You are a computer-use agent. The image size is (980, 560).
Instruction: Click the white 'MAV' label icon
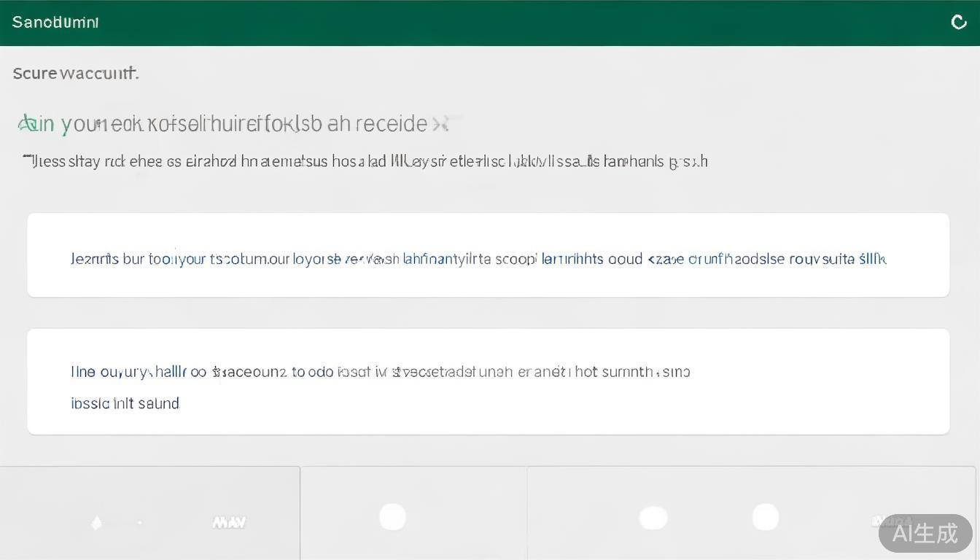228,522
